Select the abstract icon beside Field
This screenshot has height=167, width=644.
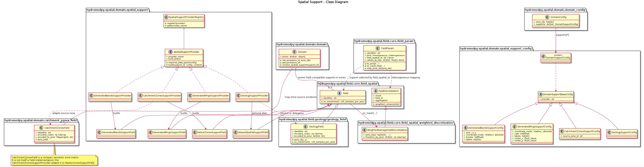(339, 93)
